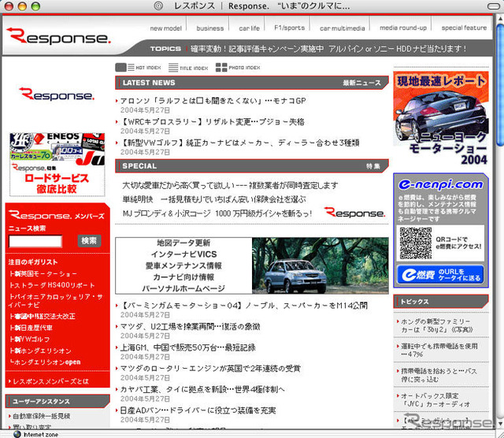Open the F1/sports tab

[289, 28]
